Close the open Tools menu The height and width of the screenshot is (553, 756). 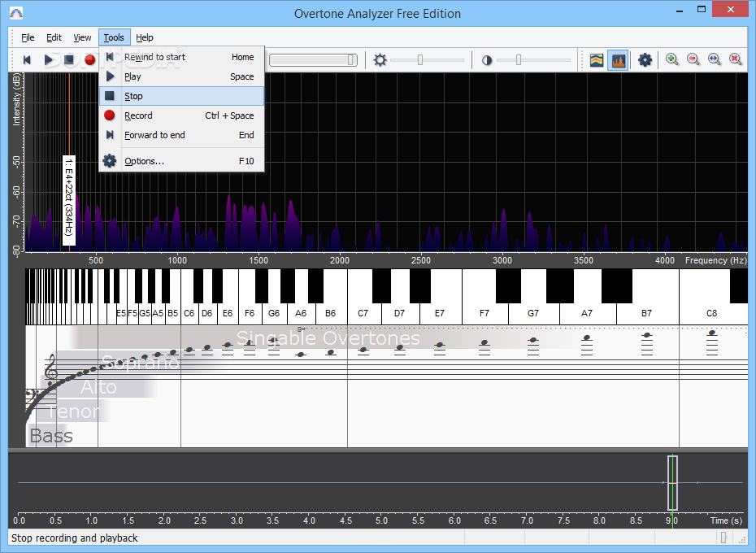(x=114, y=37)
